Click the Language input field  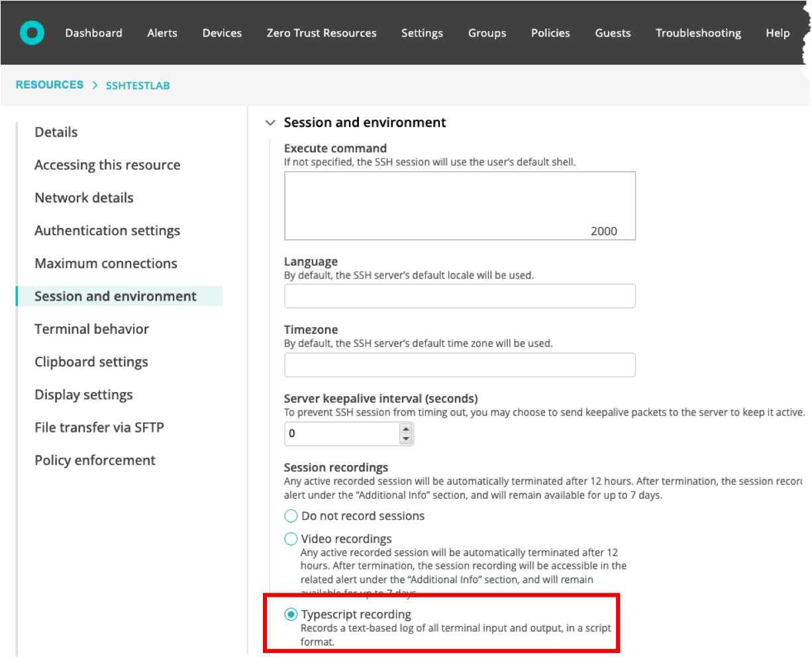click(x=460, y=296)
